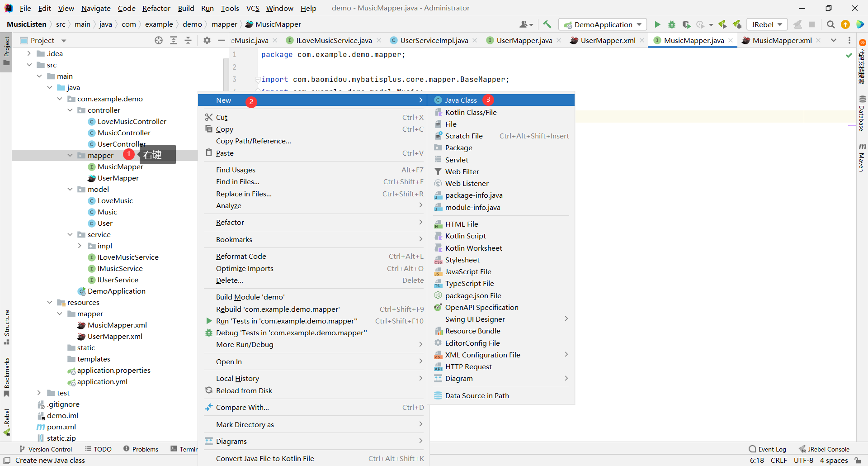Image resolution: width=868 pixels, height=466 pixels.
Task: Close the MusicMapper.java tab
Action: 731,40
